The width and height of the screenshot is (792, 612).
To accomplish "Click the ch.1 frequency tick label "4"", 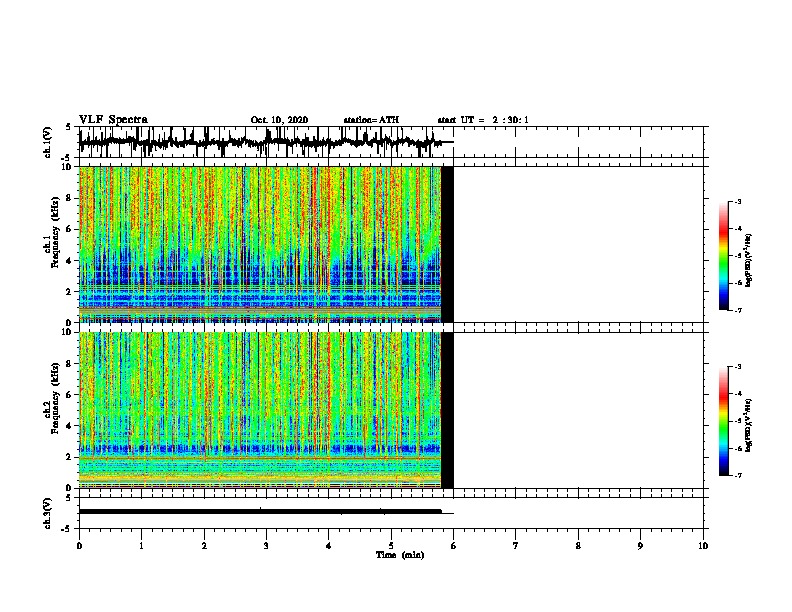I will pyautogui.click(x=70, y=261).
